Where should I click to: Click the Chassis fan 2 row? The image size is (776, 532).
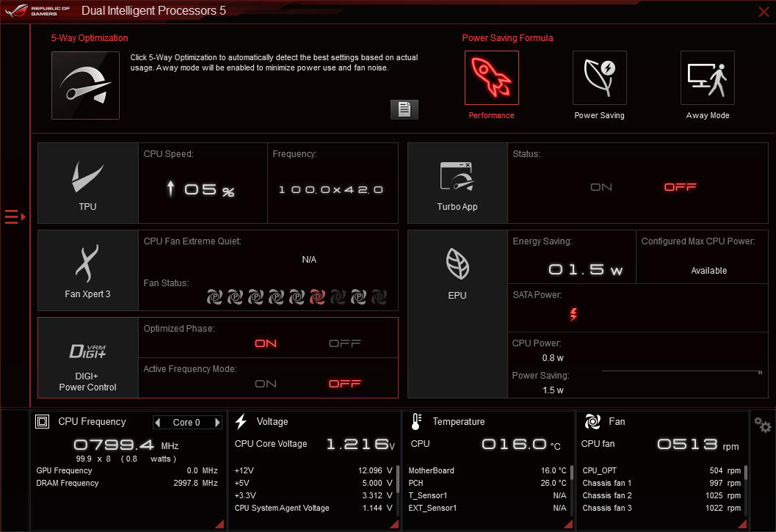click(x=661, y=495)
